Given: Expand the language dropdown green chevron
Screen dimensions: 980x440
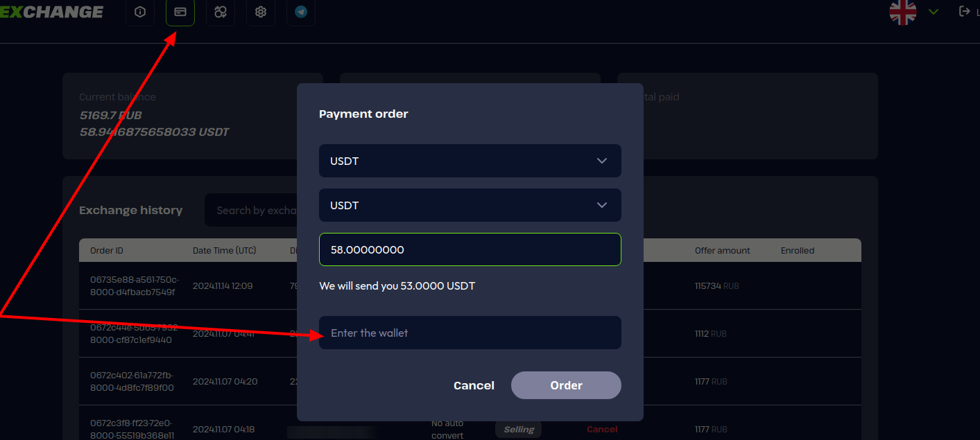Looking at the screenshot, I should tap(934, 12).
